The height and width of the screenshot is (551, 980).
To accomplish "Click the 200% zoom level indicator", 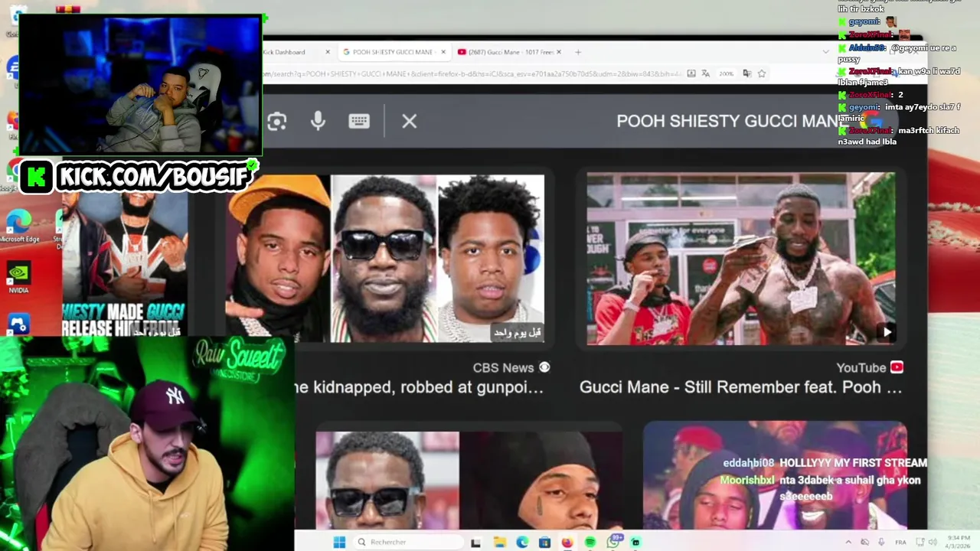I will [x=726, y=73].
